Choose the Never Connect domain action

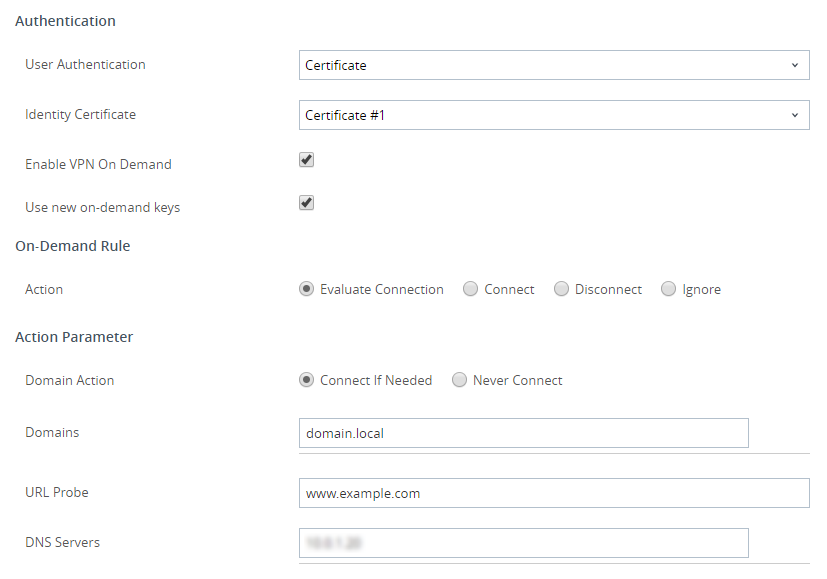(460, 380)
